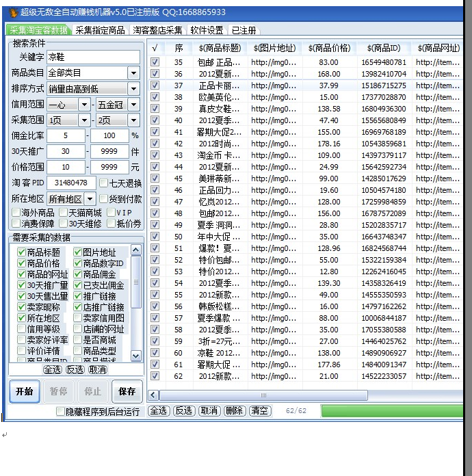Image resolution: width=472 pixels, height=476 pixels.
Task: Click product ID 16549480781
Action: (x=384, y=62)
